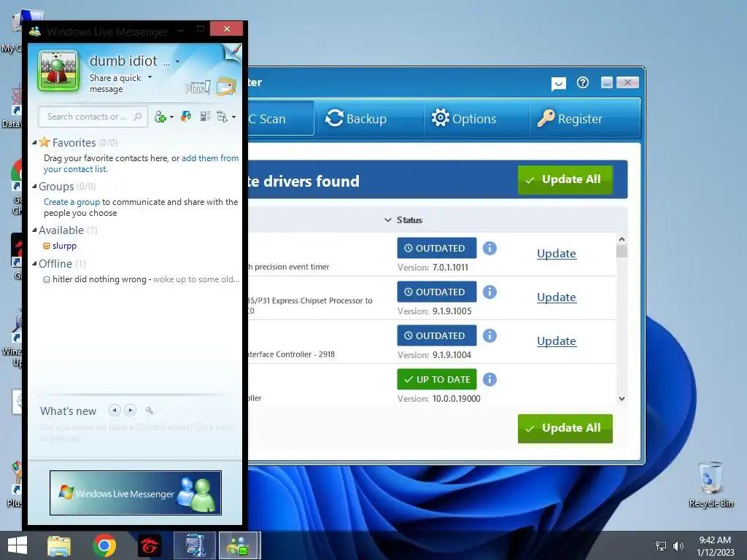Click the network tray icon

pyautogui.click(x=661, y=546)
